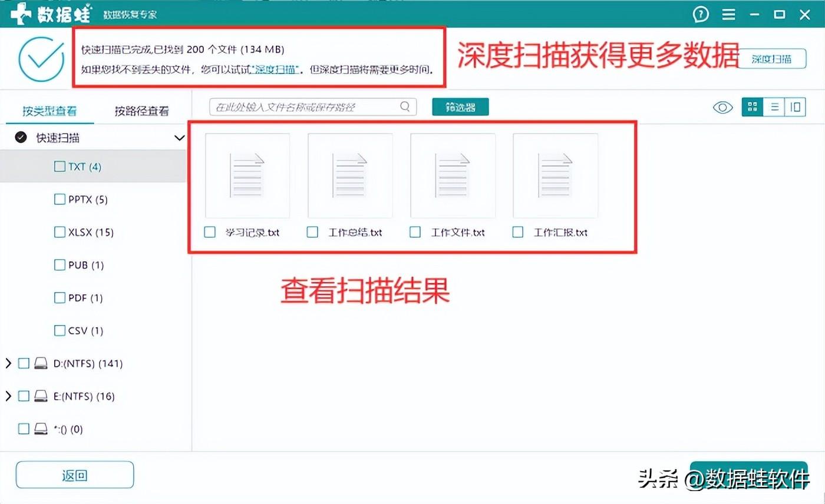825x504 pixels.
Task: Switch to 按路径查看 tab
Action: pyautogui.click(x=142, y=111)
